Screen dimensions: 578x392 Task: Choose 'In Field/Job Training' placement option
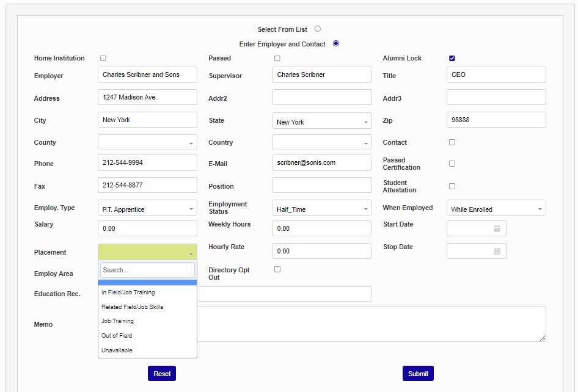coord(128,292)
